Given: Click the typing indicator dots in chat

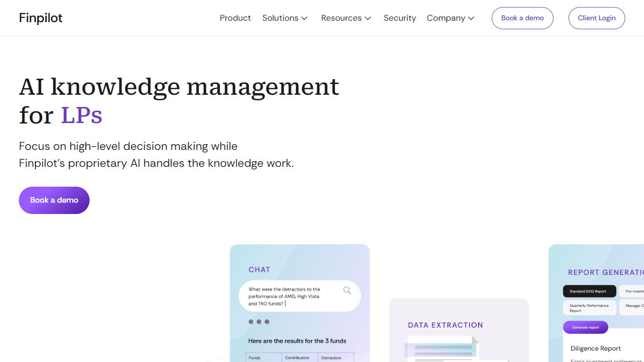Looking at the screenshot, I should [x=259, y=322].
